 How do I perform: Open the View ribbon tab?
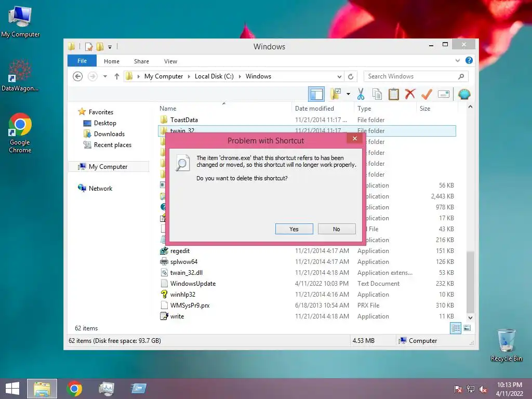[x=170, y=61]
